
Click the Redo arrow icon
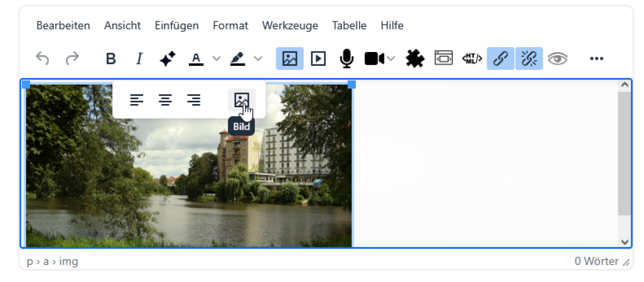(x=72, y=58)
